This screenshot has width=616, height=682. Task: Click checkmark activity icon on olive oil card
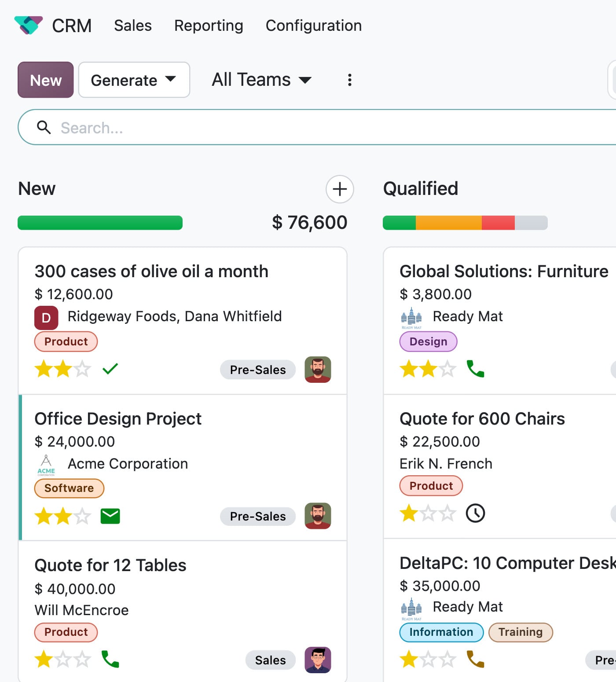110,369
